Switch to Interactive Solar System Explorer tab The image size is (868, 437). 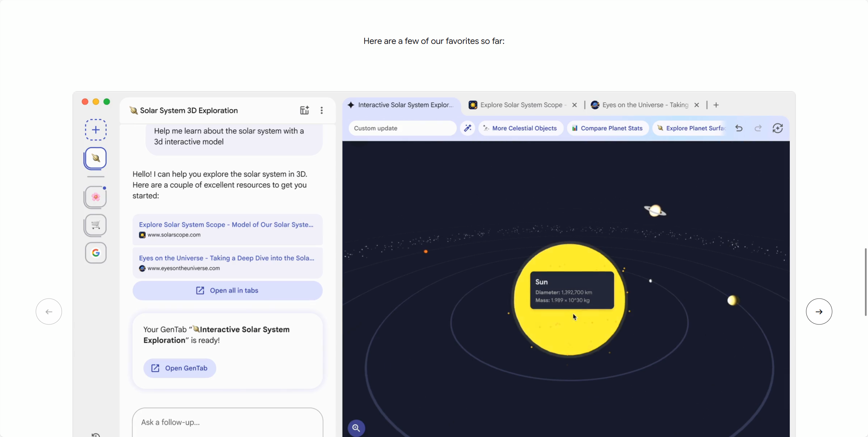[401, 105]
